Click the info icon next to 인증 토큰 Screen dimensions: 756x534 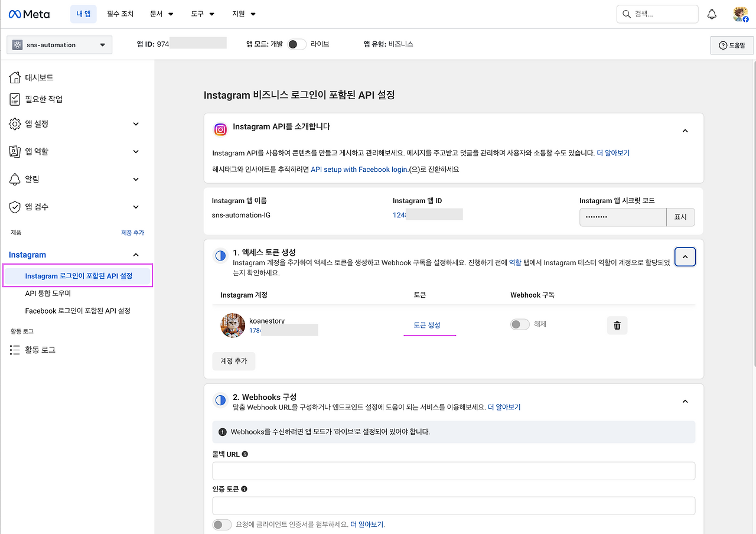pos(245,489)
